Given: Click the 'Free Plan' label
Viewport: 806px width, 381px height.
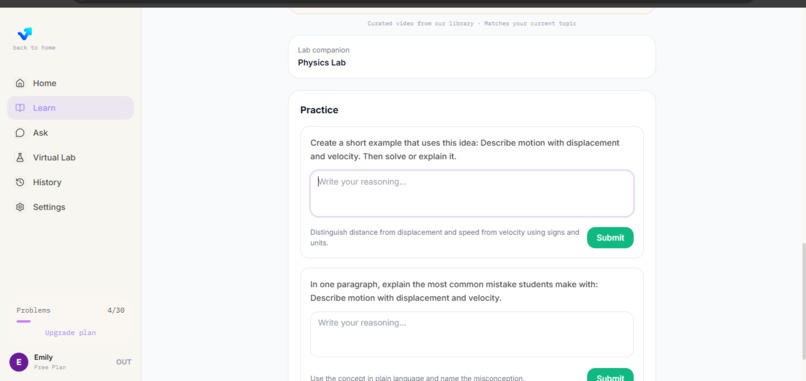Looking at the screenshot, I should pos(50,368).
